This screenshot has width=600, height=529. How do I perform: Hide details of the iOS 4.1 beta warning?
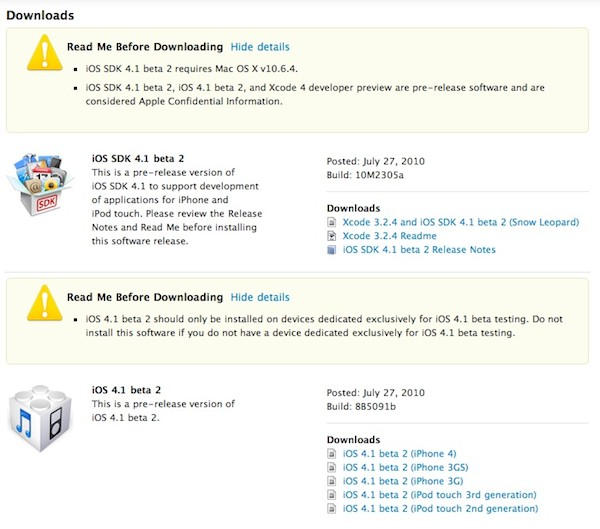click(260, 298)
